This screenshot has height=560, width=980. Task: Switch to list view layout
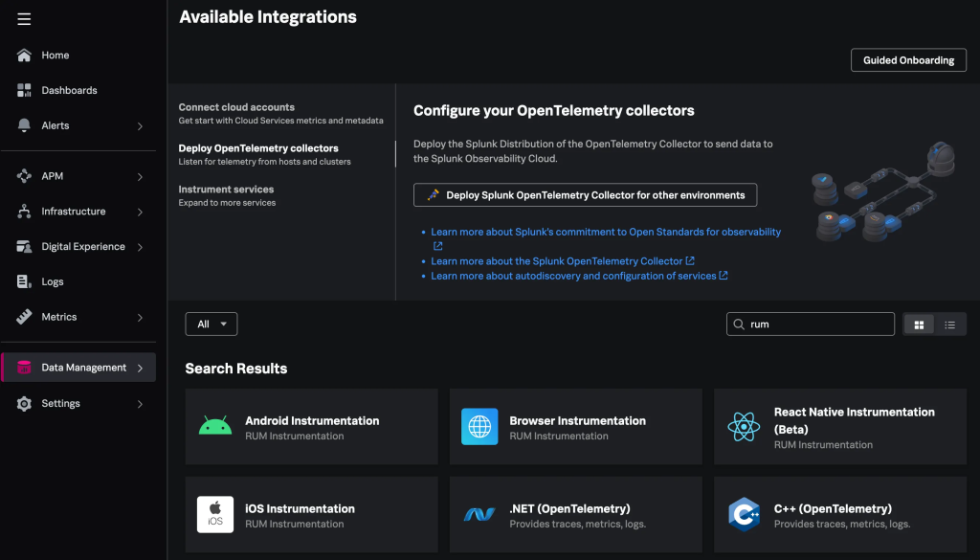click(x=949, y=325)
